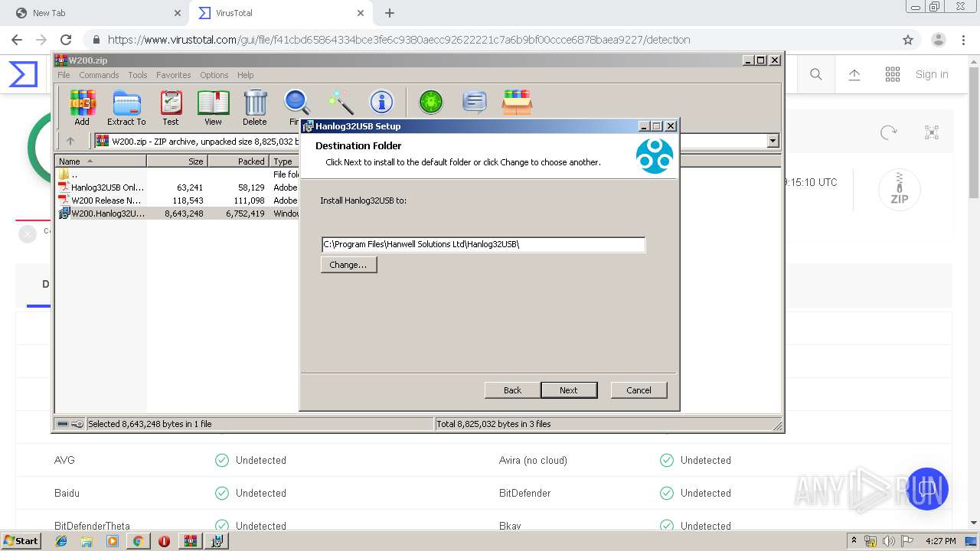Click Avira (no cloud) engine name
This screenshot has width=980, height=551.
tap(533, 461)
